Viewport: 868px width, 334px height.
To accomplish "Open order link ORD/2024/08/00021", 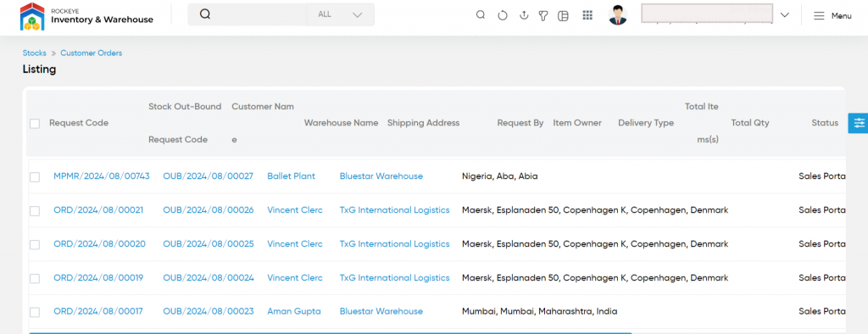I will (98, 210).
